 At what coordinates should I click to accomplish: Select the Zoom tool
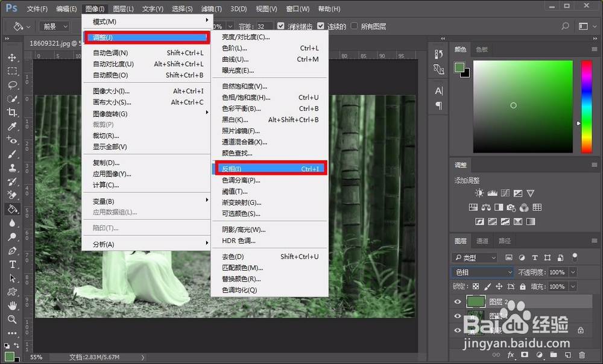(12, 319)
